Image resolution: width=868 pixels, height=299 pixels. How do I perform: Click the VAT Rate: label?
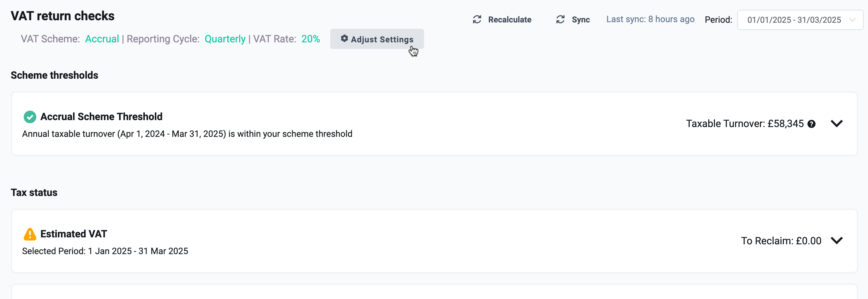pyautogui.click(x=275, y=39)
